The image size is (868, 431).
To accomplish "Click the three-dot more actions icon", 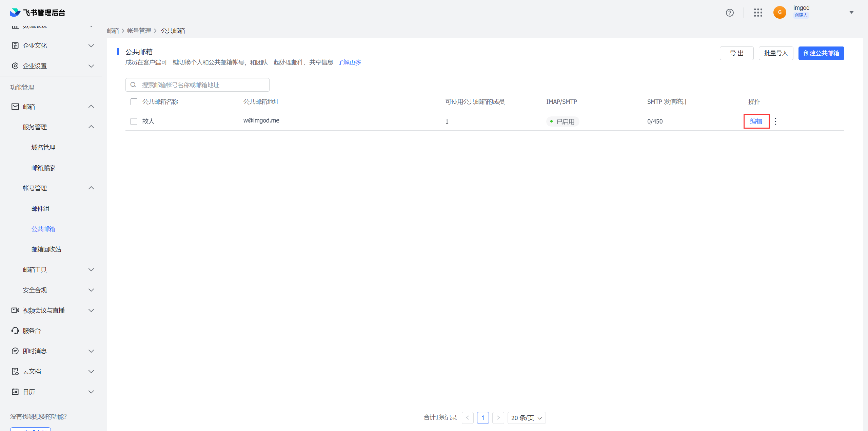I will coord(775,121).
